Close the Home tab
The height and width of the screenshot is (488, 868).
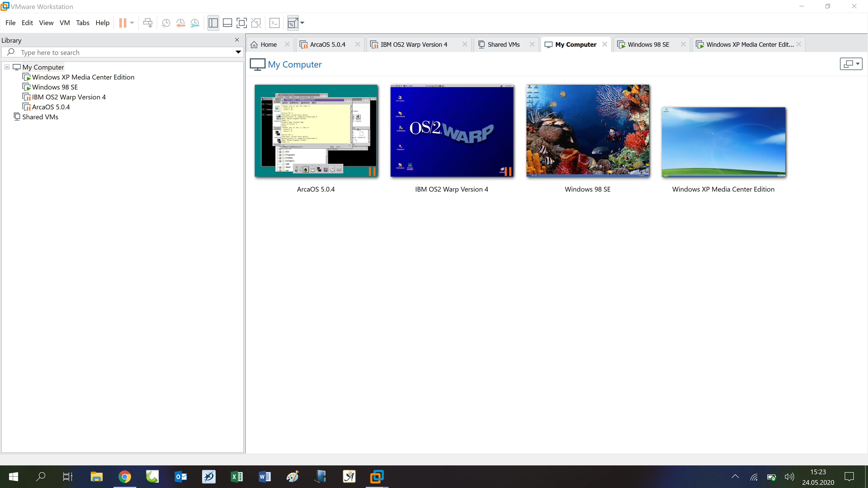(x=287, y=44)
